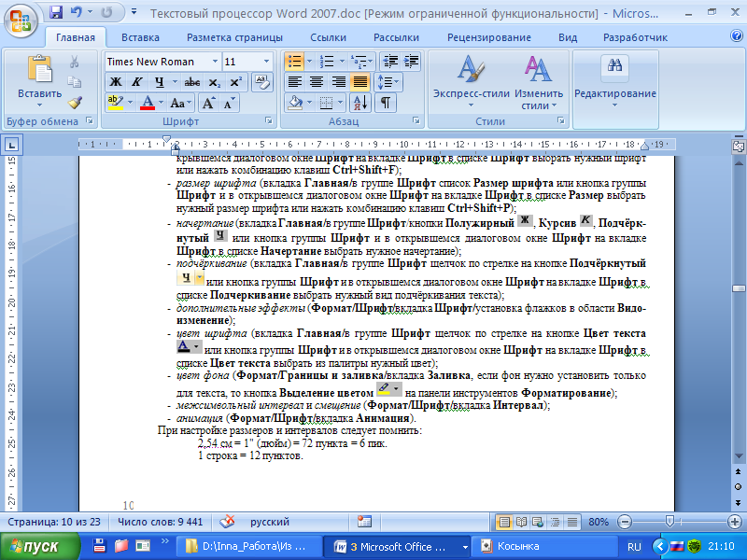
Task: Toggle italic К formatting
Action: pyautogui.click(x=137, y=82)
